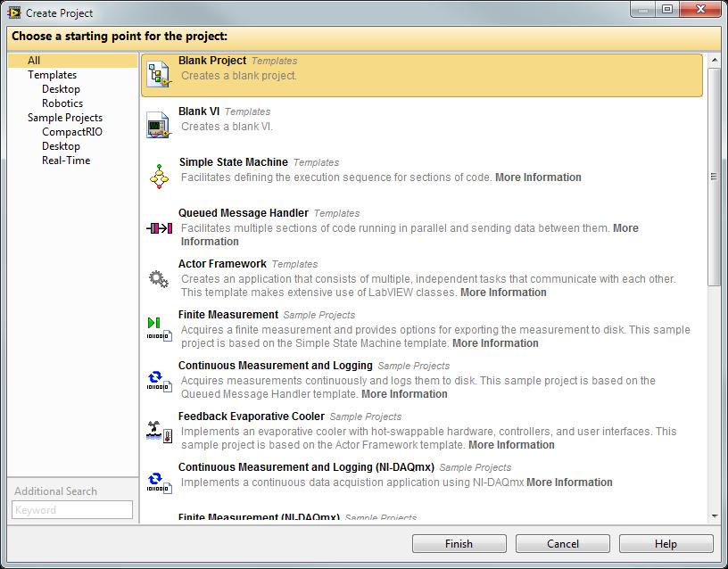The image size is (728, 569).
Task: Select the Finite Measurement title
Action: click(x=228, y=315)
